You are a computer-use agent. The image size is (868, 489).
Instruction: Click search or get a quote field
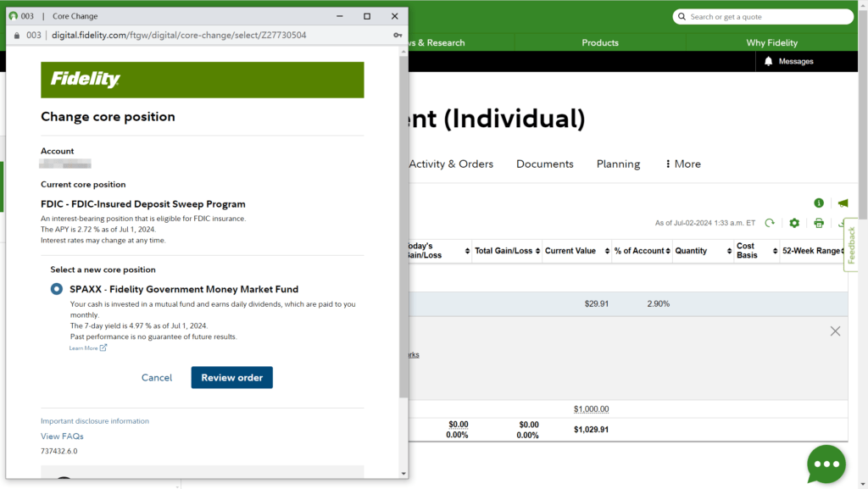(763, 17)
